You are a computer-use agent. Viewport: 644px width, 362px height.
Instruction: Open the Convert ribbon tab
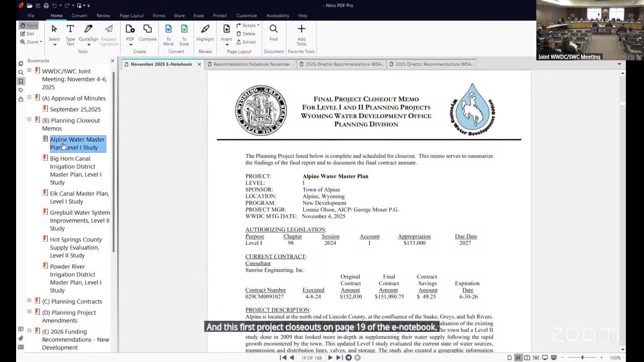click(x=79, y=16)
